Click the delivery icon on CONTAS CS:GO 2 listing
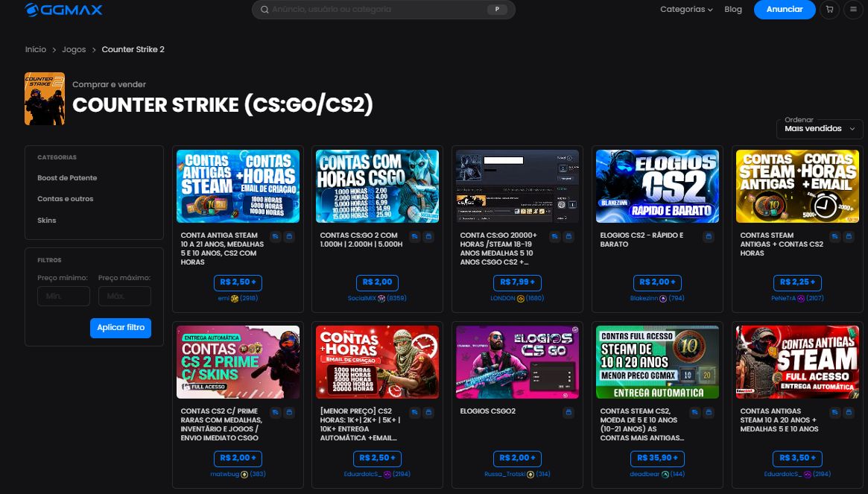This screenshot has width=868, height=494. [427, 236]
